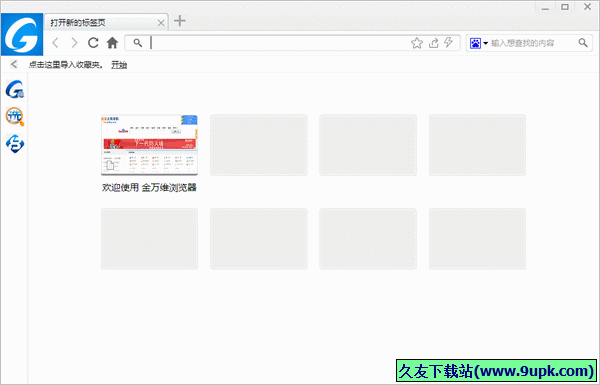Screen dimensions: 600x385
Task: Click the browser G logo button
Action: point(22,34)
